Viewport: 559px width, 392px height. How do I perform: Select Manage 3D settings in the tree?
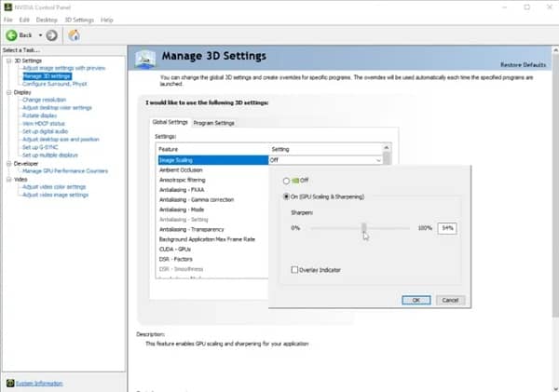coord(48,76)
